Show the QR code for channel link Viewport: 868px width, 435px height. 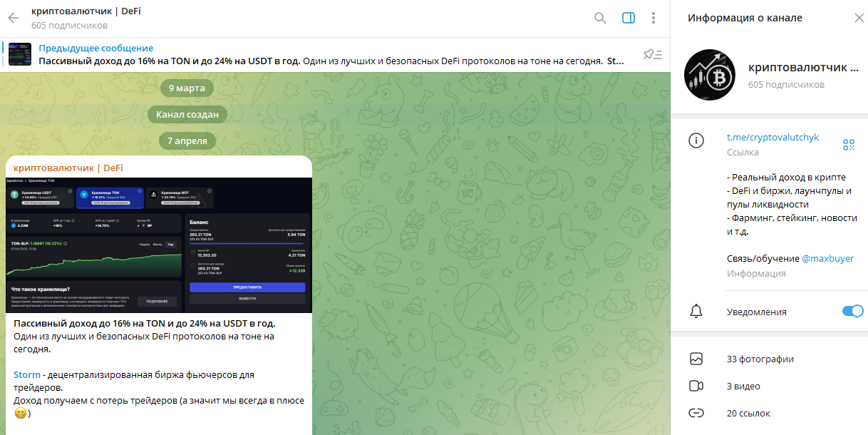point(848,145)
